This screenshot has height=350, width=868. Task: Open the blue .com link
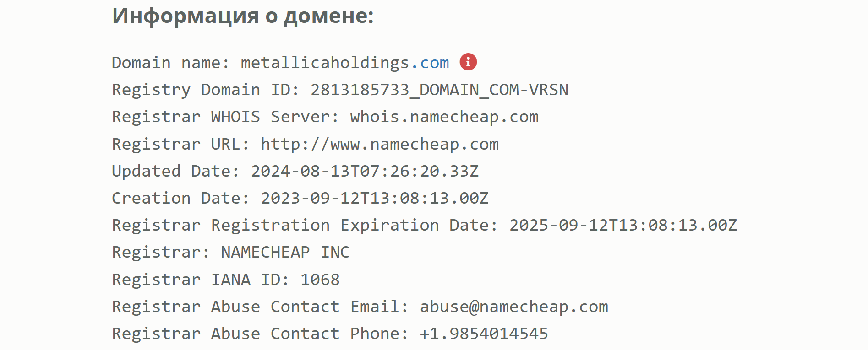coord(430,63)
